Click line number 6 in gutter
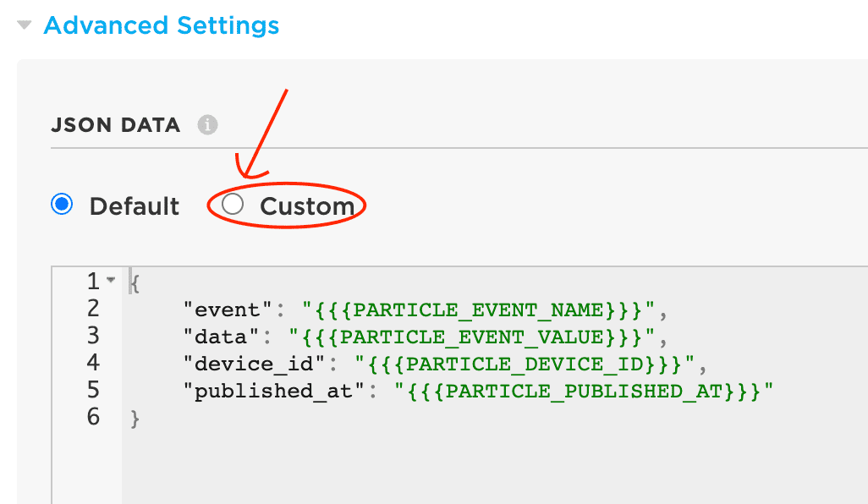Viewport: 868px width, 504px height. (93, 417)
